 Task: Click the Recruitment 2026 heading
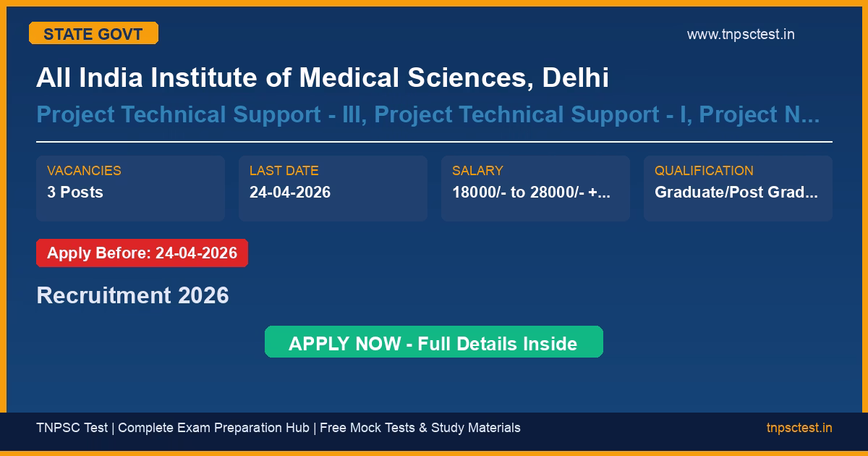(x=132, y=295)
